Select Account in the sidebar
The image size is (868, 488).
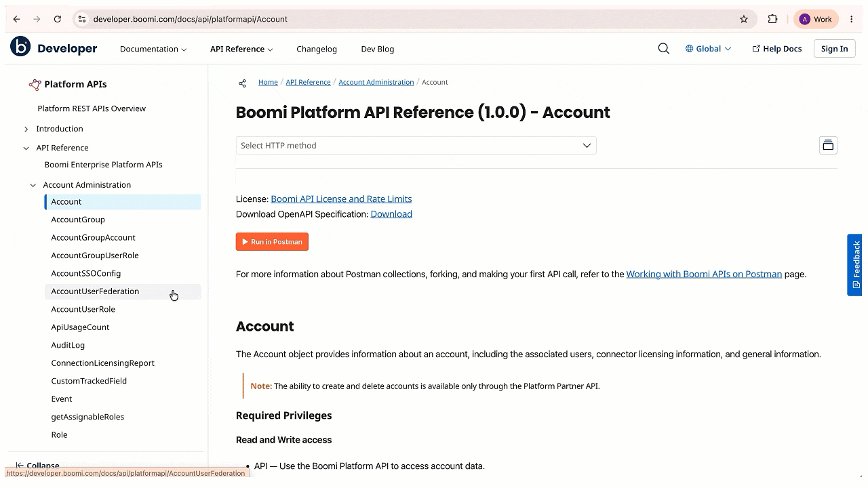(123, 202)
